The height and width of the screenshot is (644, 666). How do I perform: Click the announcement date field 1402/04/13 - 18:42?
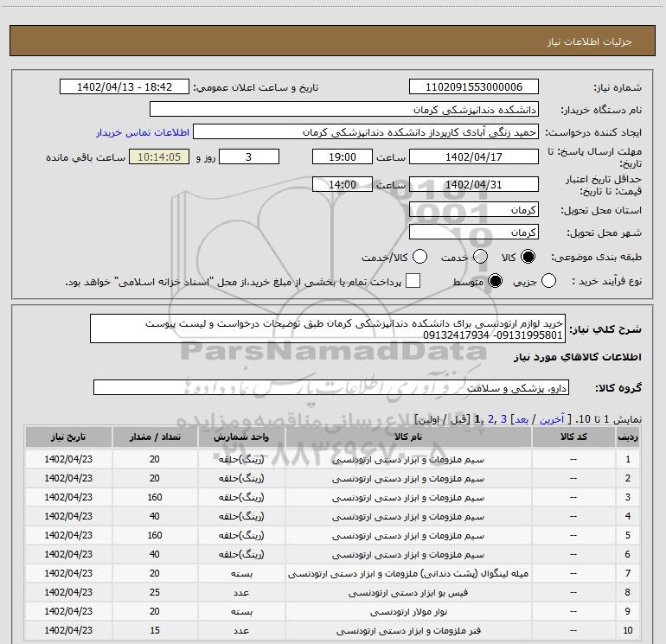click(125, 86)
